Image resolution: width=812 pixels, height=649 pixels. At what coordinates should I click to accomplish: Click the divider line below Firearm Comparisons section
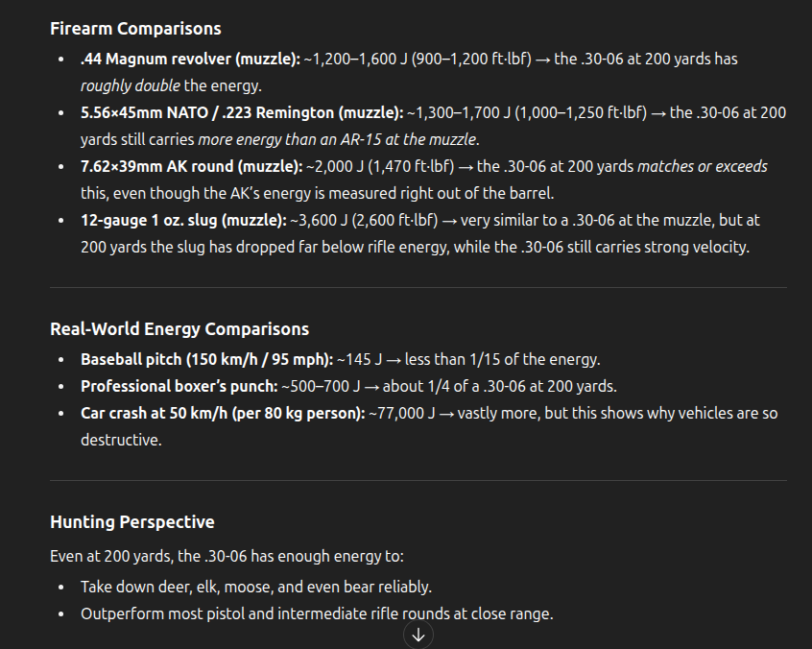tap(418, 287)
